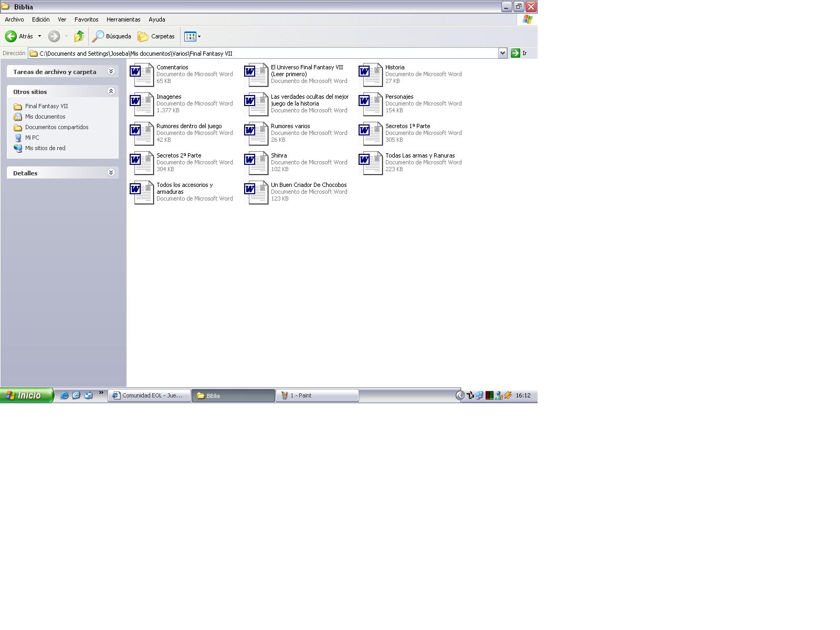Open the Herramientas menu
The image size is (840, 630).
[x=123, y=19]
